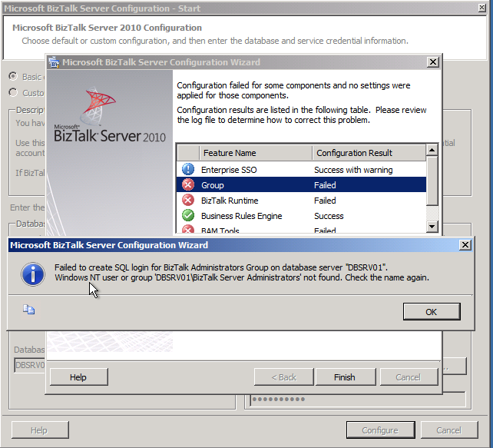Select the Group feature row
The height and width of the screenshot is (448, 493).
coord(301,185)
